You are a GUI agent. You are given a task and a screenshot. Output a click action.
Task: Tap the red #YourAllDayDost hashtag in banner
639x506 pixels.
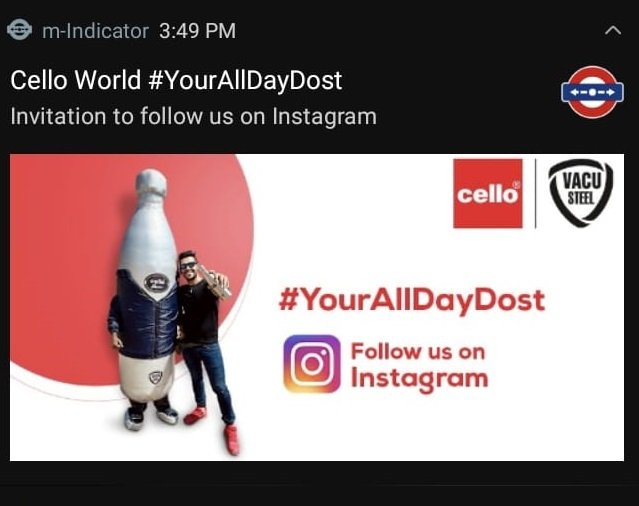(412, 301)
